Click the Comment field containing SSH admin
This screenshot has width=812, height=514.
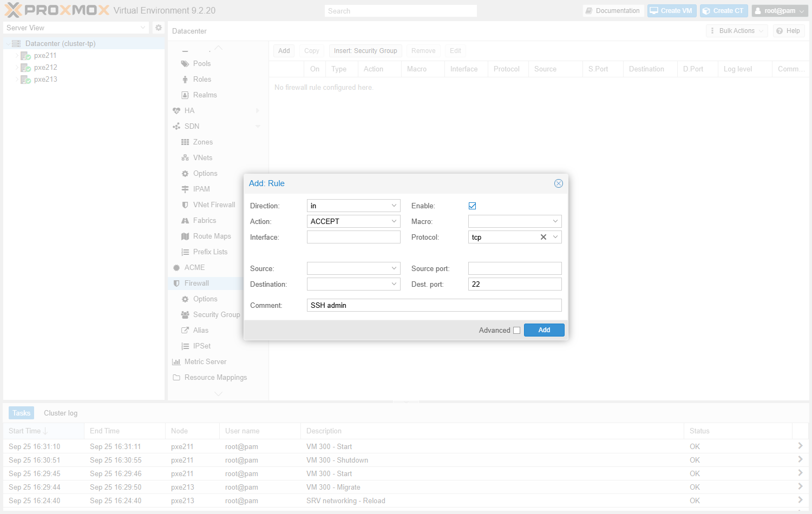(434, 305)
